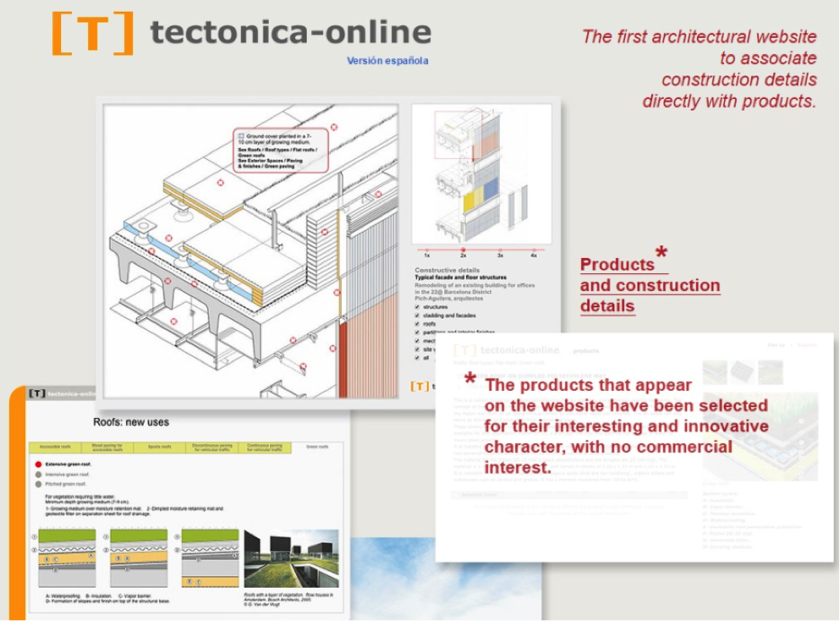840x621 pixels.
Task: Click the orange [T] tectonica-online logo in the header
Action: pos(242,33)
